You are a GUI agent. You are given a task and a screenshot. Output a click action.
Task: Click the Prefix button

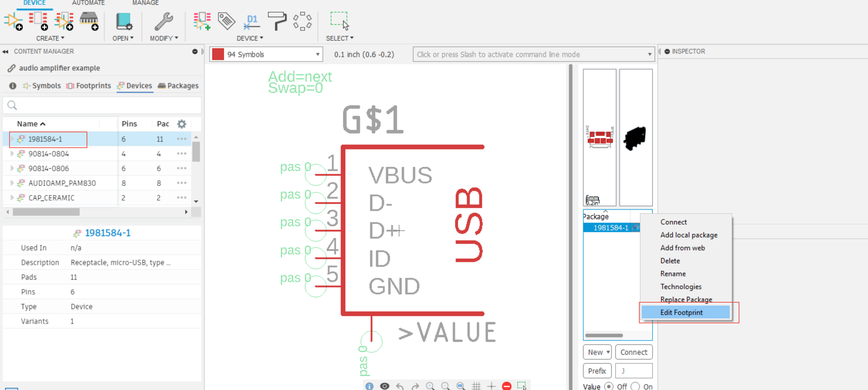click(x=597, y=370)
